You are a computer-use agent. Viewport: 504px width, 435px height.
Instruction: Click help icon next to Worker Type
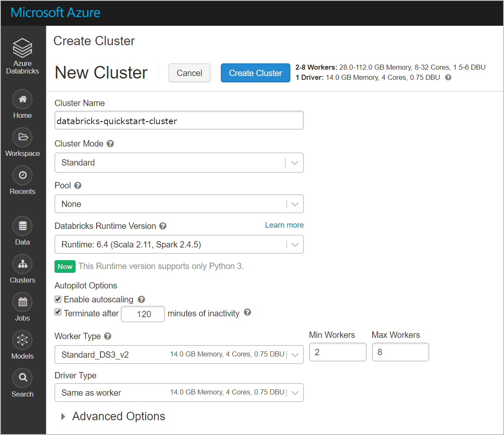pyautogui.click(x=108, y=336)
